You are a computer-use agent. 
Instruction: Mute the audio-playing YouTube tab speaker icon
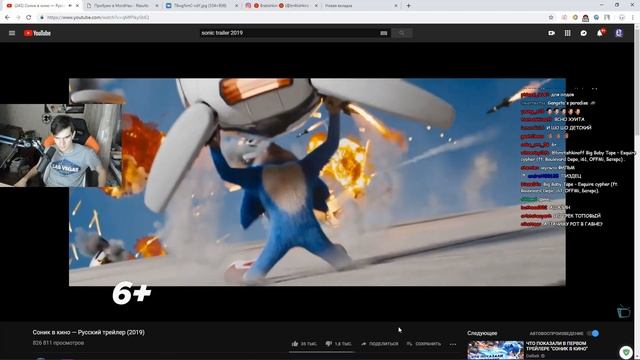[x=70, y=6]
